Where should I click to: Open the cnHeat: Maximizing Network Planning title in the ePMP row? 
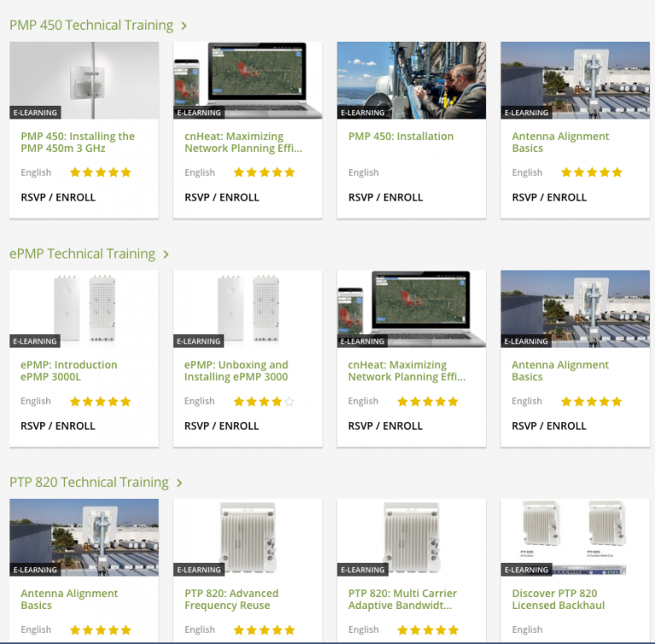[407, 371]
